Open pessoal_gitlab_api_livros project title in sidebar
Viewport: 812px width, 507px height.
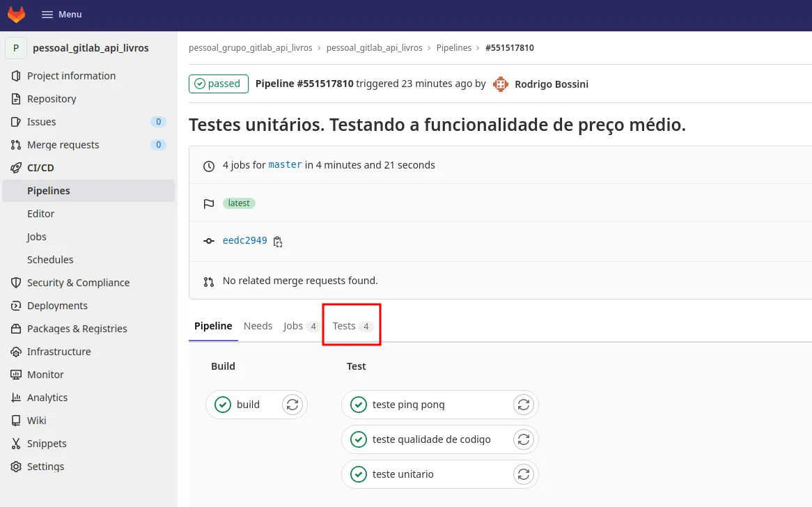point(91,48)
